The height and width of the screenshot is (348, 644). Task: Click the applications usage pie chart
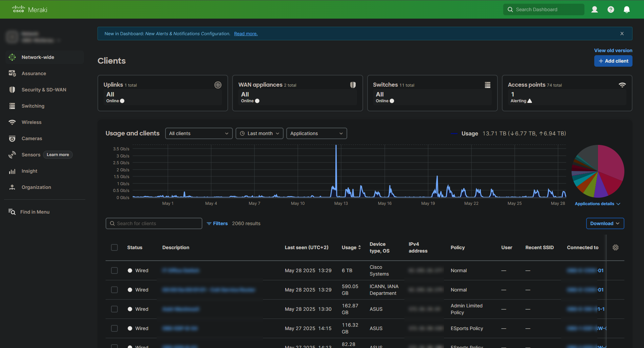pyautogui.click(x=598, y=171)
